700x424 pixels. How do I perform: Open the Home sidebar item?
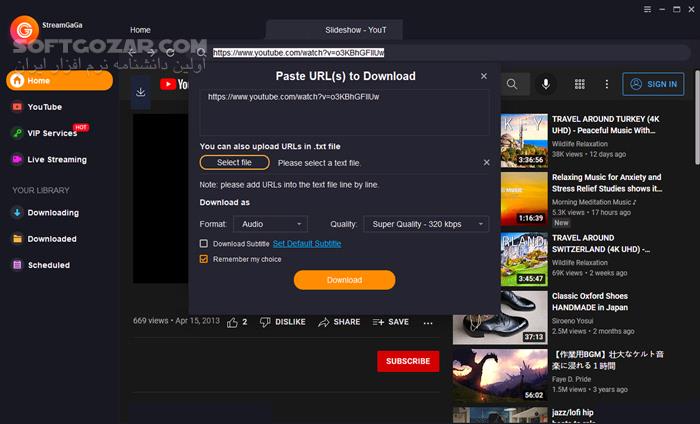[59, 81]
